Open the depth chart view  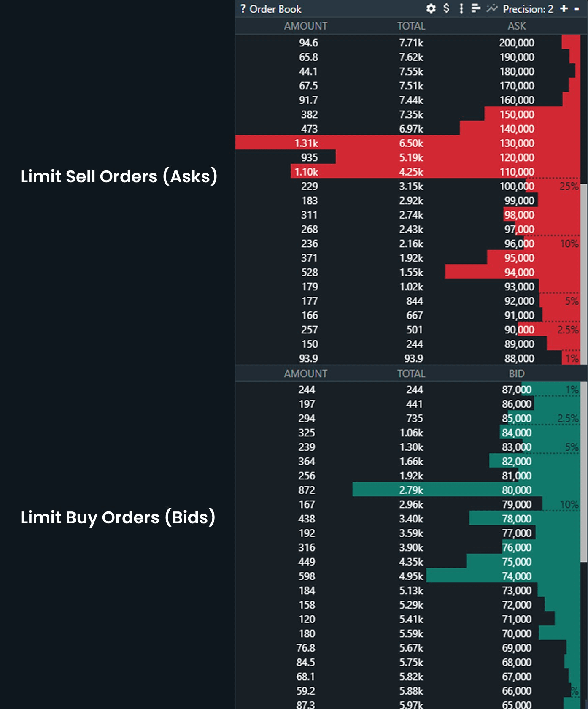pos(492,8)
